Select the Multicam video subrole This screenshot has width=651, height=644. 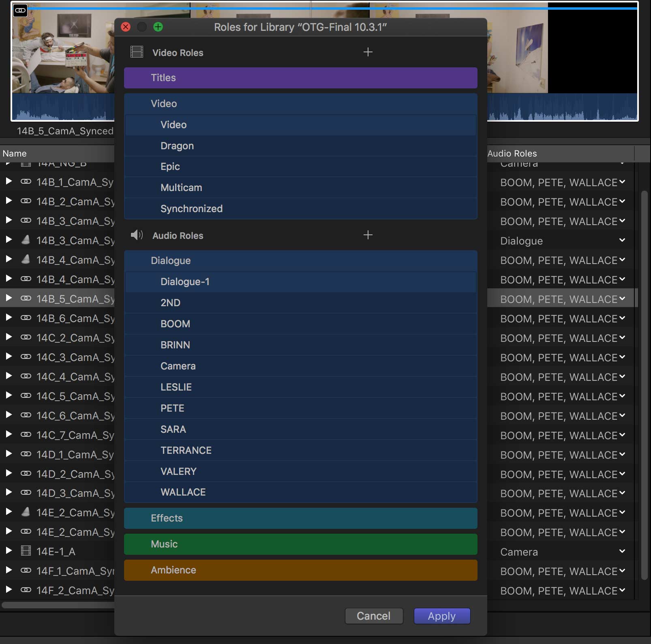coord(300,188)
